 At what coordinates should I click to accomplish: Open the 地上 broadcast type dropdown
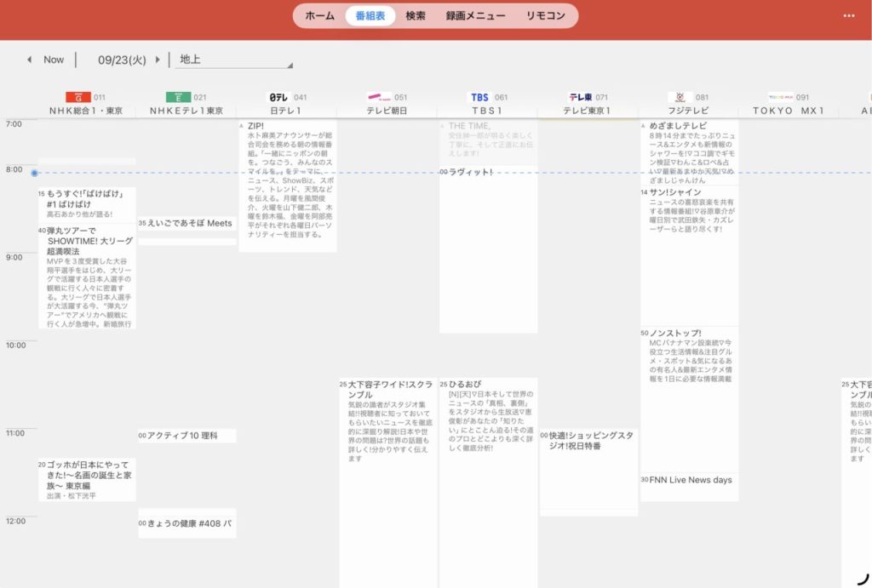coord(234,60)
